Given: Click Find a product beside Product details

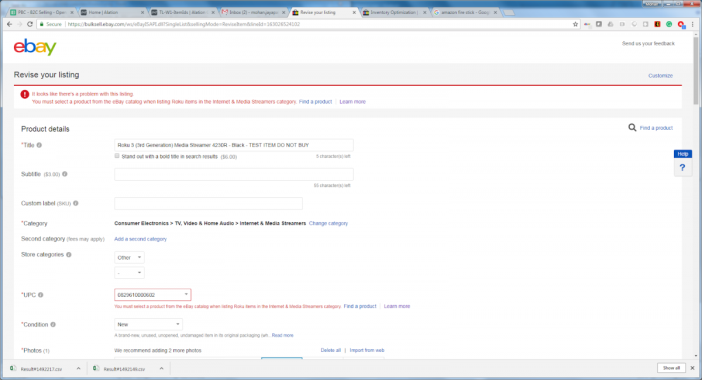Looking at the screenshot, I should click(x=656, y=128).
